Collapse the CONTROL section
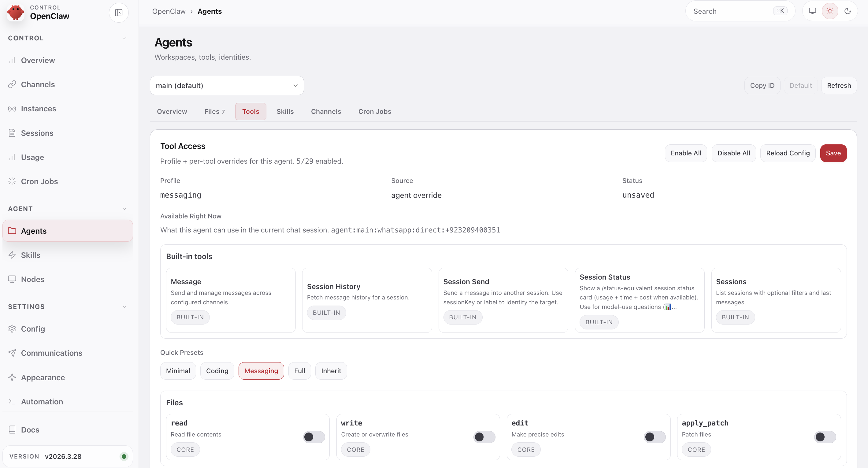This screenshot has width=868, height=468. coord(124,38)
